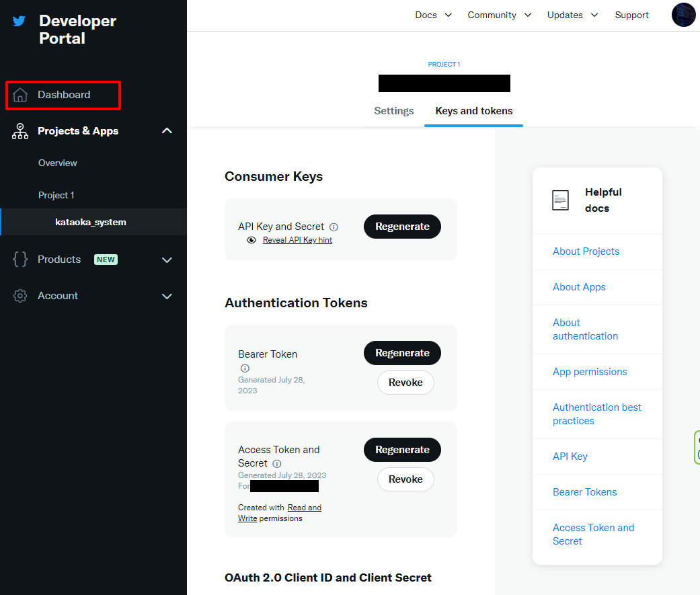The height and width of the screenshot is (595, 700).
Task: Open the Community dropdown menu
Action: tap(500, 15)
